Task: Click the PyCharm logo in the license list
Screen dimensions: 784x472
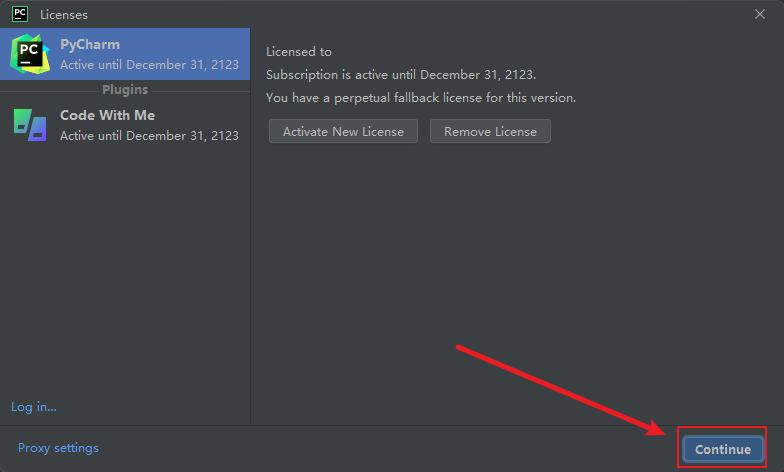Action: tap(30, 54)
